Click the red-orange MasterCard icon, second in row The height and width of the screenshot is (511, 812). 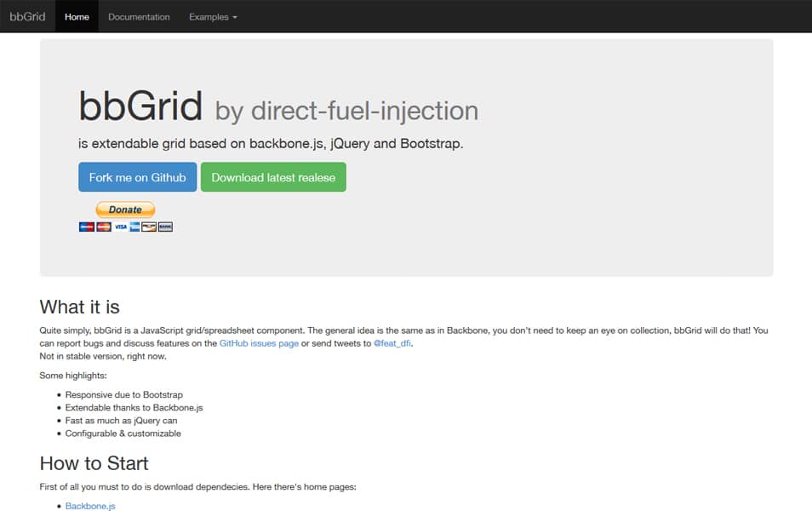pos(104,227)
